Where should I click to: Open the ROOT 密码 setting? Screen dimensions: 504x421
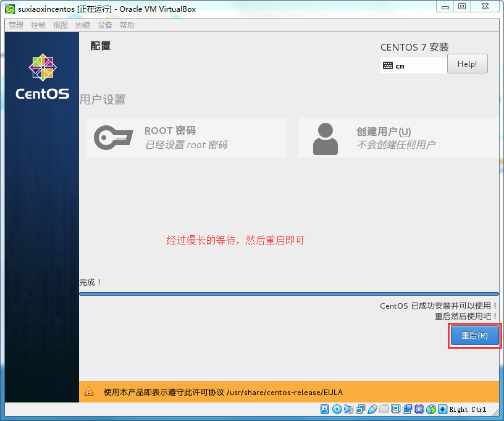pyautogui.click(x=187, y=138)
